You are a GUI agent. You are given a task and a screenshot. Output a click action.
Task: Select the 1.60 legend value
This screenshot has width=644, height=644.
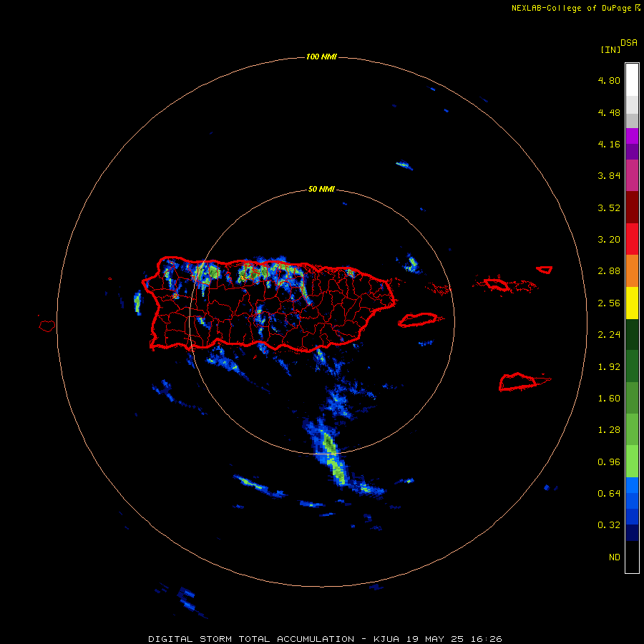pos(609,399)
